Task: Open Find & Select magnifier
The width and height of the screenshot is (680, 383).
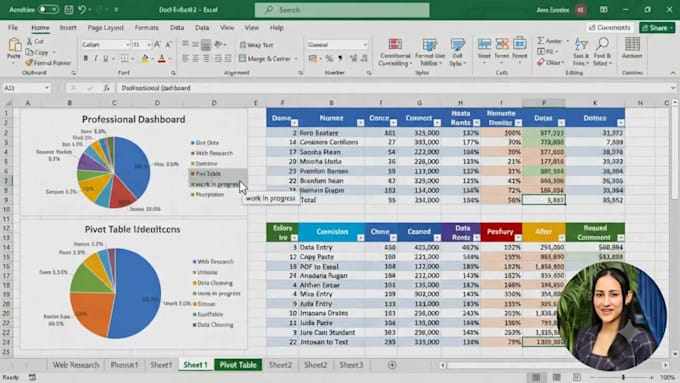Action: pos(602,52)
